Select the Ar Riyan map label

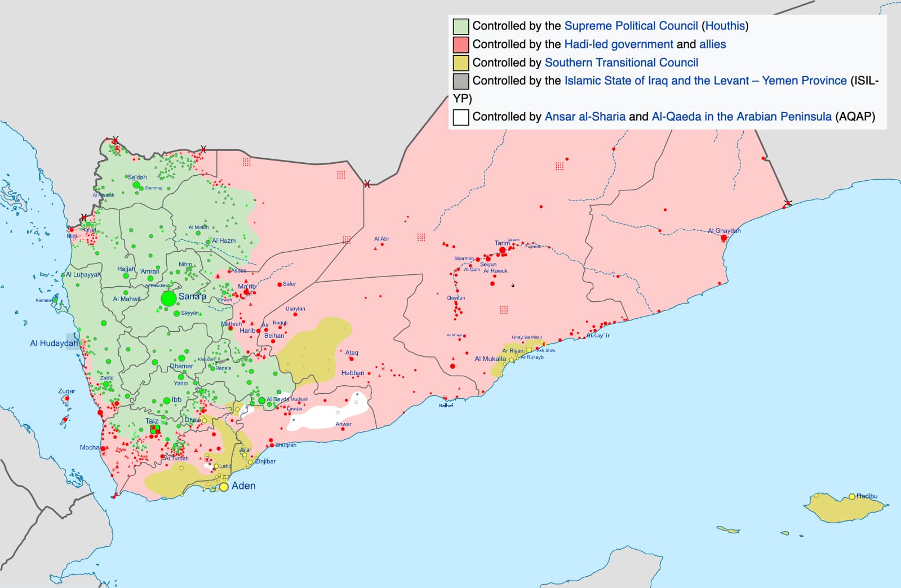(513, 351)
